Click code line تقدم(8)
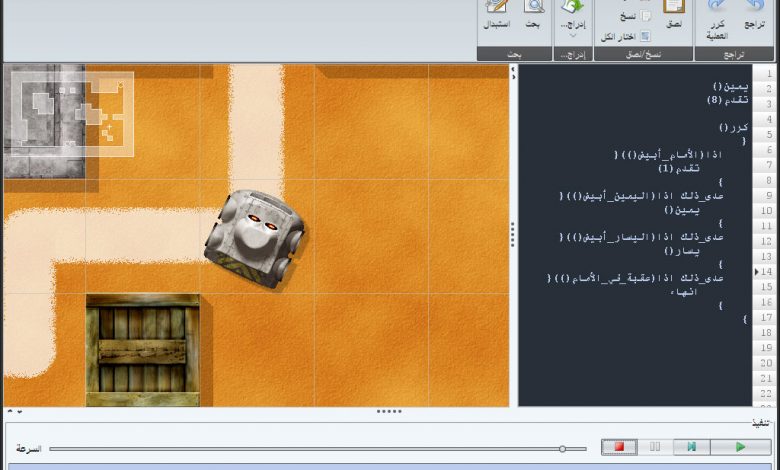Screen dimensions: 780x470 727,100
